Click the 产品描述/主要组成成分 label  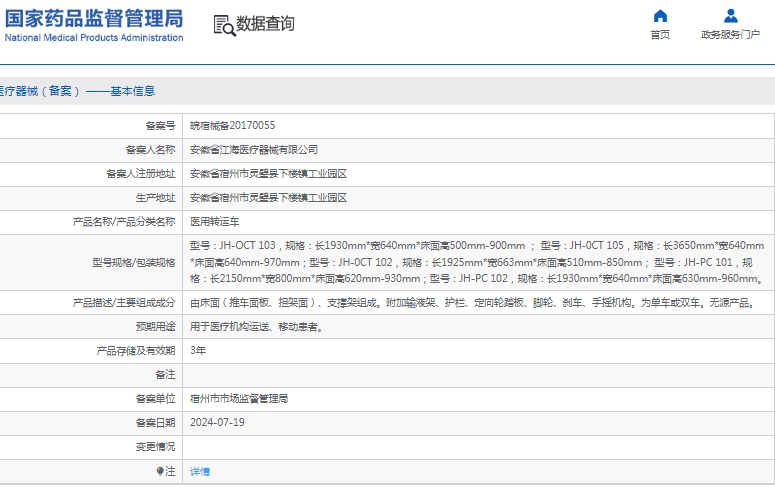(x=124, y=303)
